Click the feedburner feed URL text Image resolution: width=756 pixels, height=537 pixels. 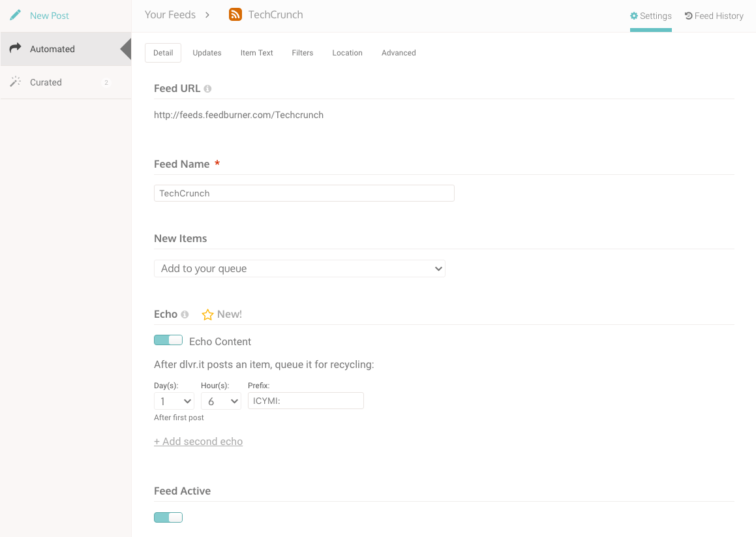[239, 115]
